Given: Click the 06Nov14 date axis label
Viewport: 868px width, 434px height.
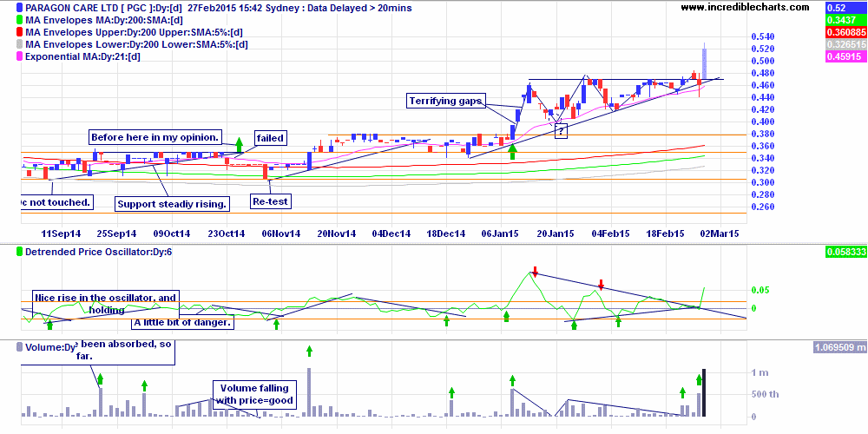Looking at the screenshot, I should click(x=281, y=234).
